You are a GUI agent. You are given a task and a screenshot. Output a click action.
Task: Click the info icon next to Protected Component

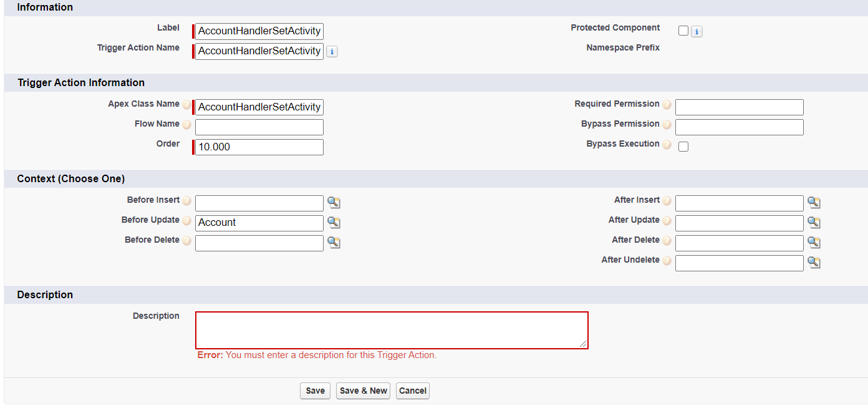(697, 31)
